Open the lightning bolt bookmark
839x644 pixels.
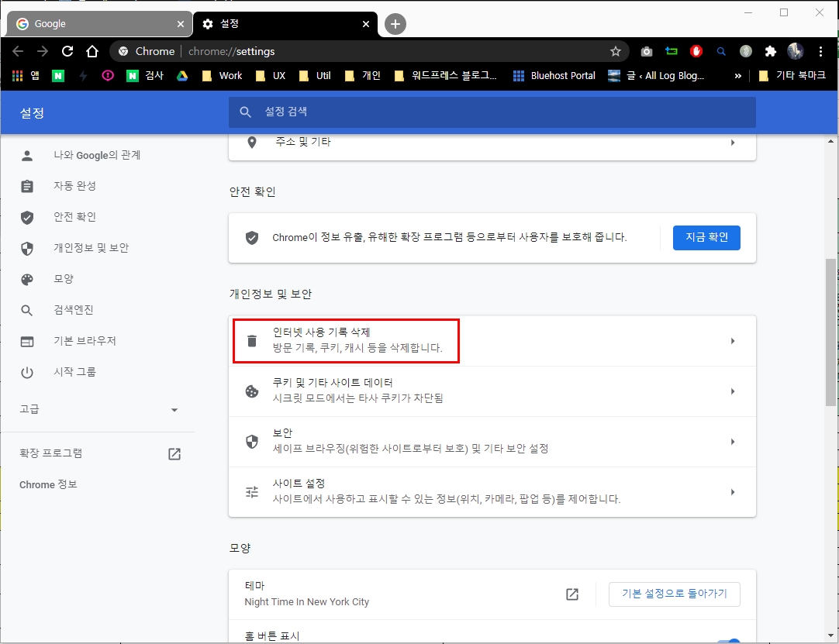coord(83,76)
